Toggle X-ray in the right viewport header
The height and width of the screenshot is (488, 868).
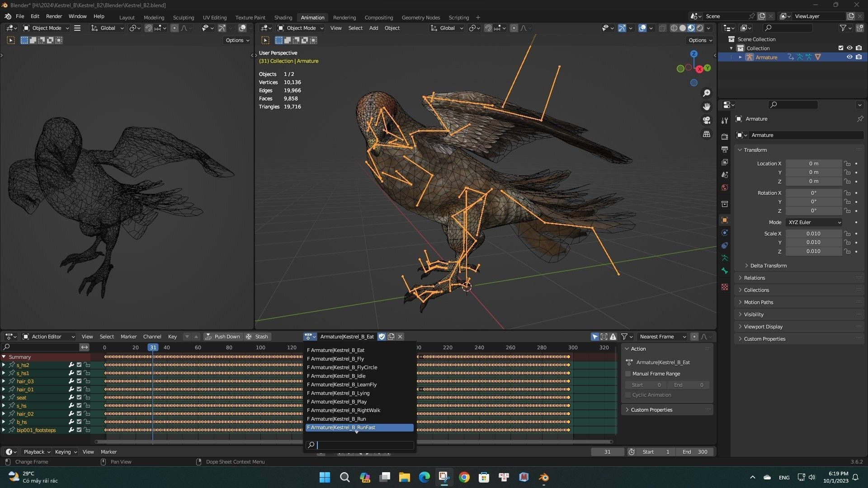point(662,28)
